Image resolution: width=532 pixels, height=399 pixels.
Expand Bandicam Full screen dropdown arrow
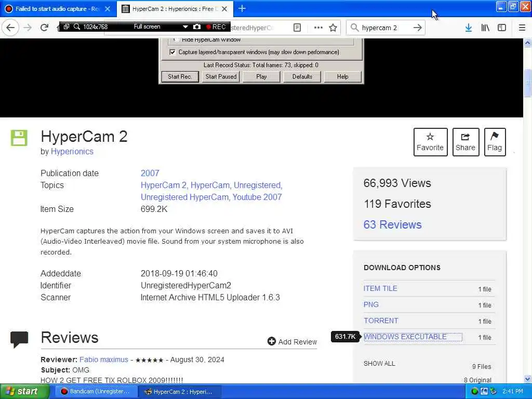click(185, 26)
